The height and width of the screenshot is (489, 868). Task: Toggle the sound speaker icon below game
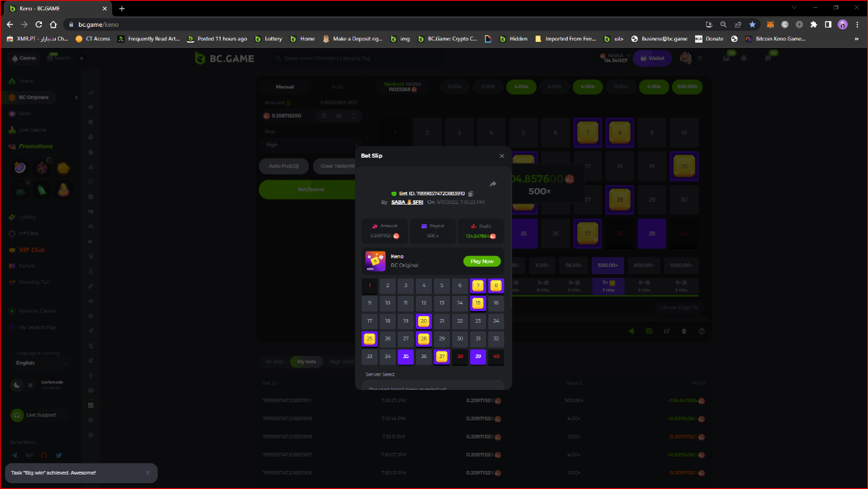pyautogui.click(x=631, y=331)
